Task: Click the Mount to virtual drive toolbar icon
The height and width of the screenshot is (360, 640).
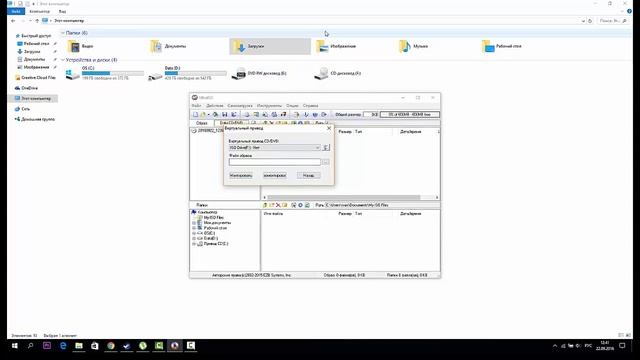Action: tap(274, 115)
